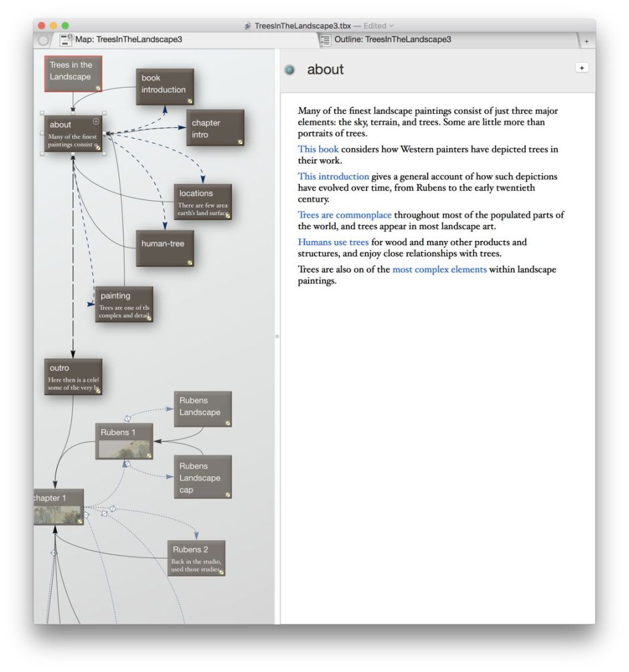Click the text badge on 'human-tree' note
The image size is (629, 672).
click(x=190, y=262)
